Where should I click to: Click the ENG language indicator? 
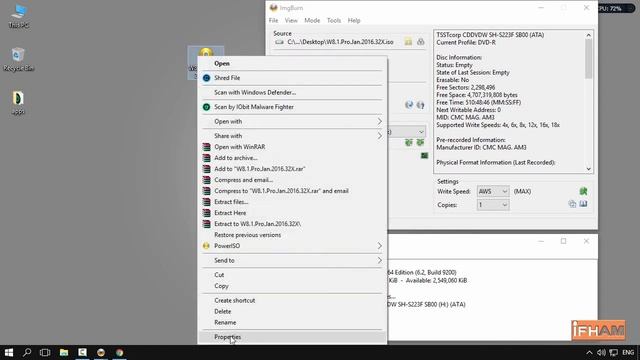[628, 352]
